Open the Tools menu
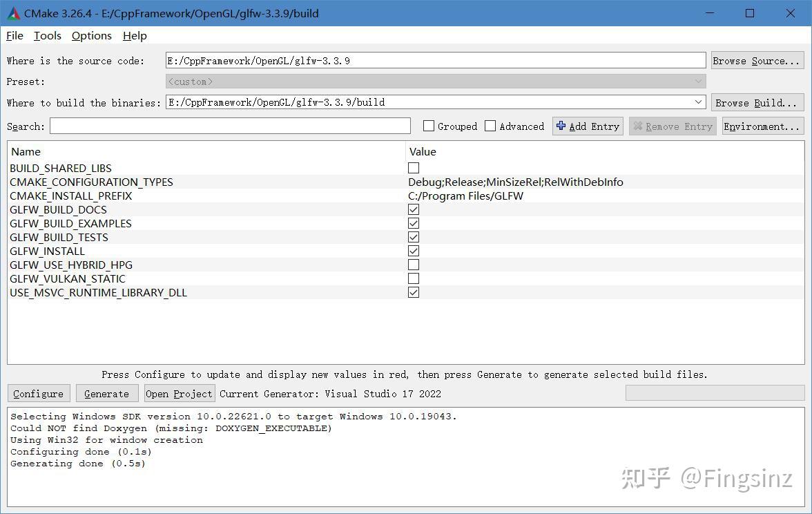Viewport: 812px width, 514px height. coord(47,36)
